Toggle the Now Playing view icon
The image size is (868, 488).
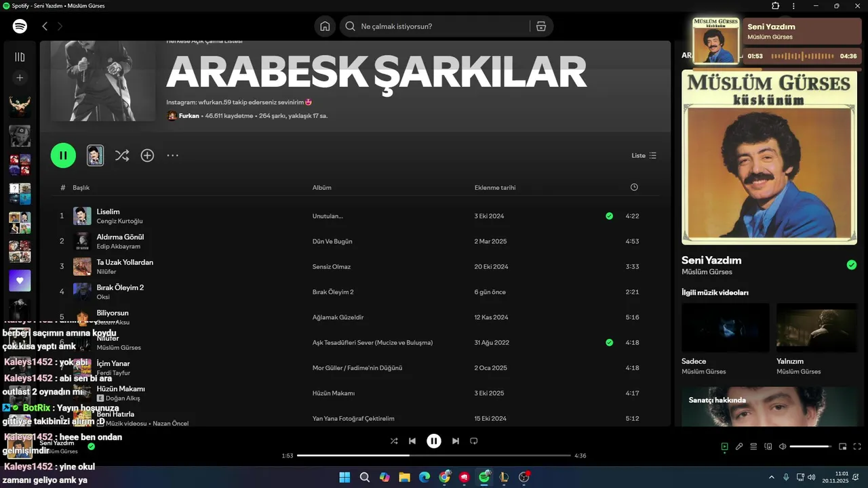coord(724,447)
